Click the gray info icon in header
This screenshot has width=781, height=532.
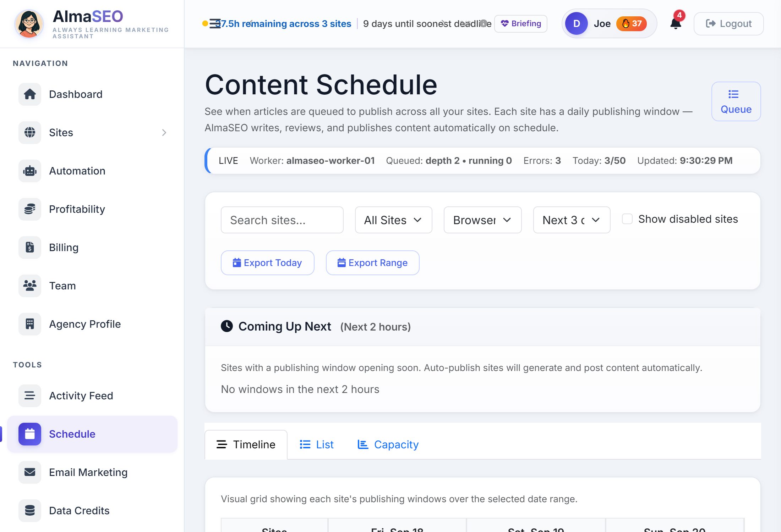click(x=484, y=23)
